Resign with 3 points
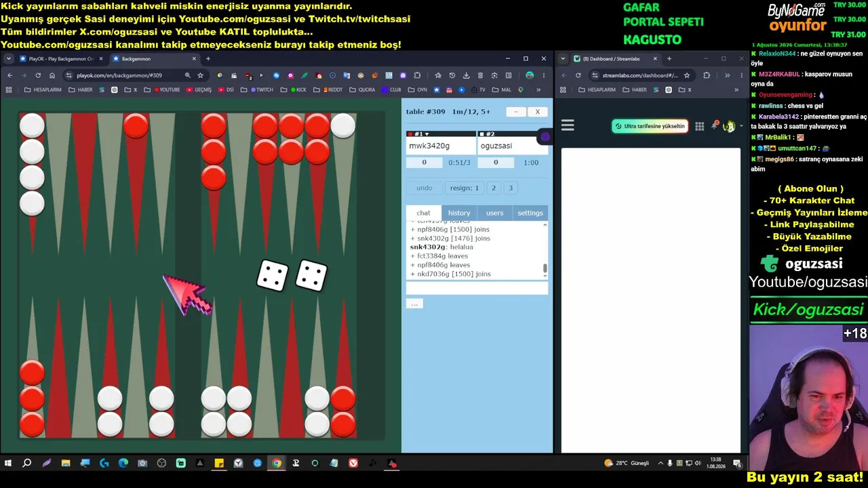 (511, 188)
